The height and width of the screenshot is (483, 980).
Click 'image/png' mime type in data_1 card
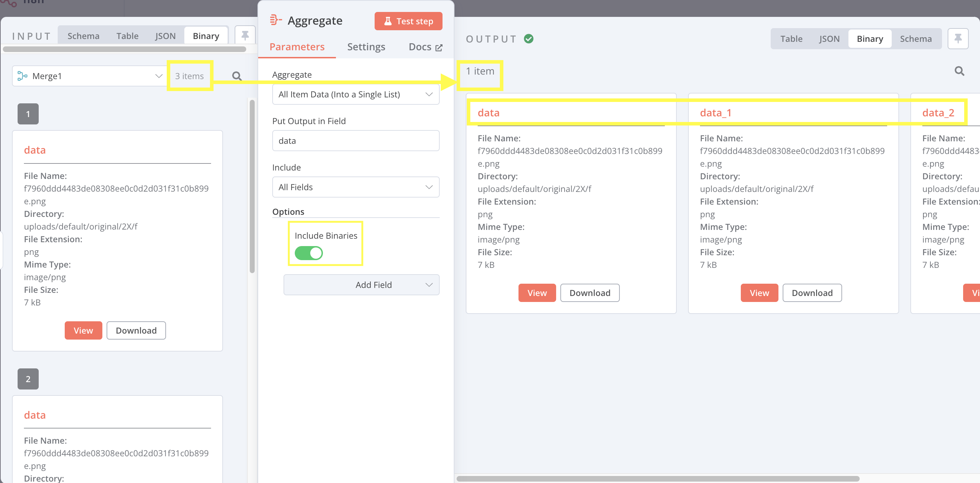(x=720, y=240)
